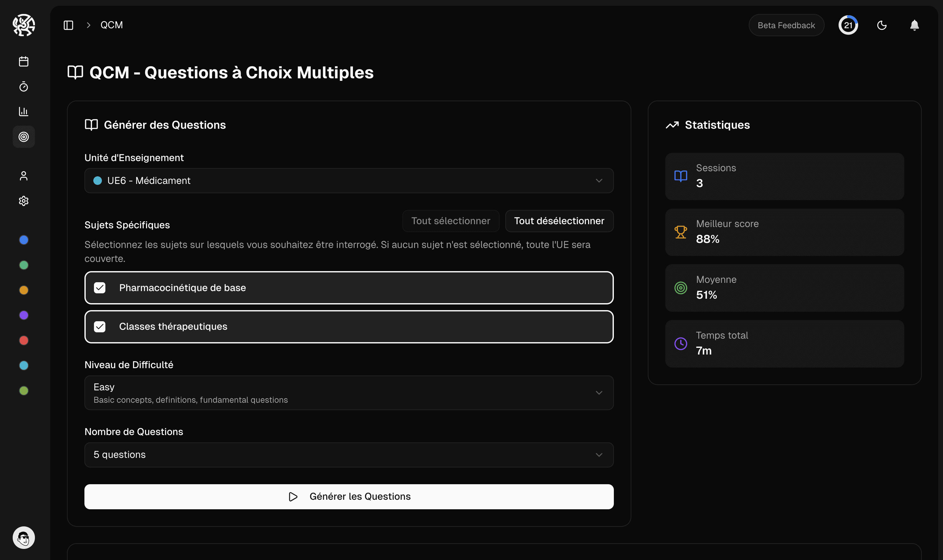Open the calendar icon in sidebar

coord(23,62)
